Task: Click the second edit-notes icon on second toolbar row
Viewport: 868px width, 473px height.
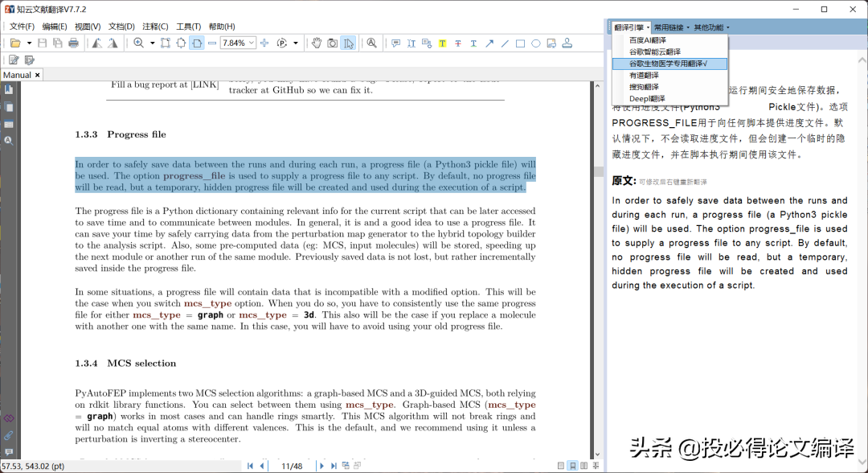Action: 30,60
